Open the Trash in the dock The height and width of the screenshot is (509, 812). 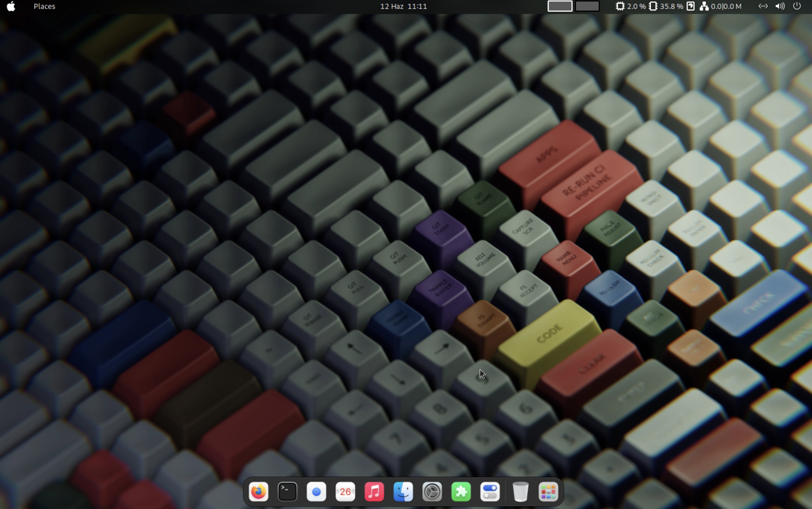(x=520, y=492)
